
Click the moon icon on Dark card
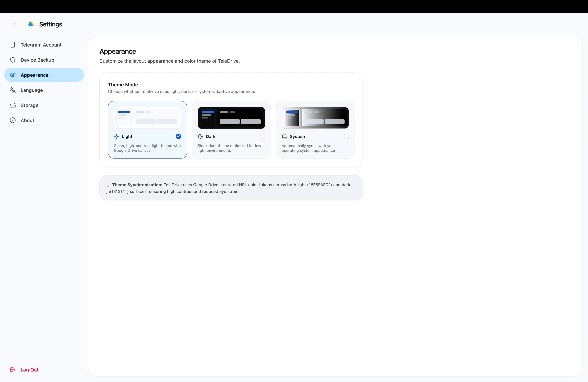tap(200, 136)
